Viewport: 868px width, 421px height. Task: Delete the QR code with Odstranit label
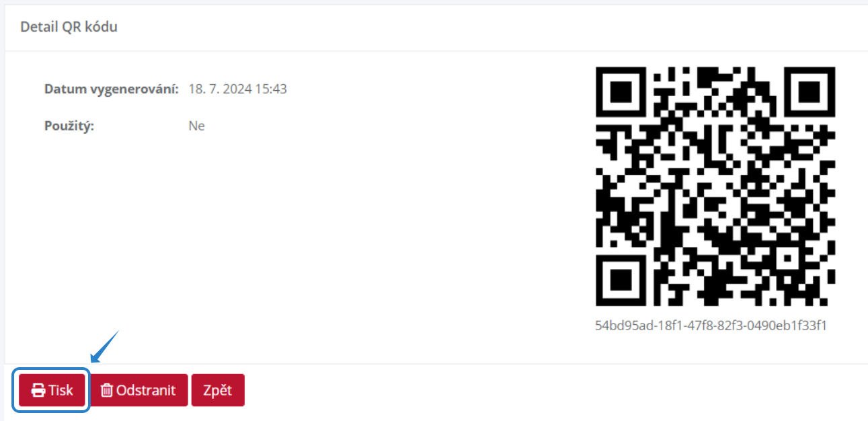146,390
